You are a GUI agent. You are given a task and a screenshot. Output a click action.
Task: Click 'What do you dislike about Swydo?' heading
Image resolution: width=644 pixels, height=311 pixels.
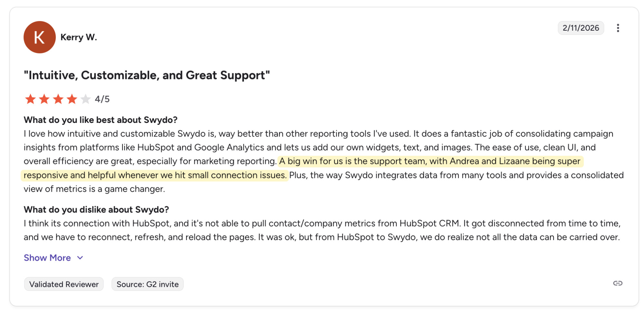click(96, 210)
